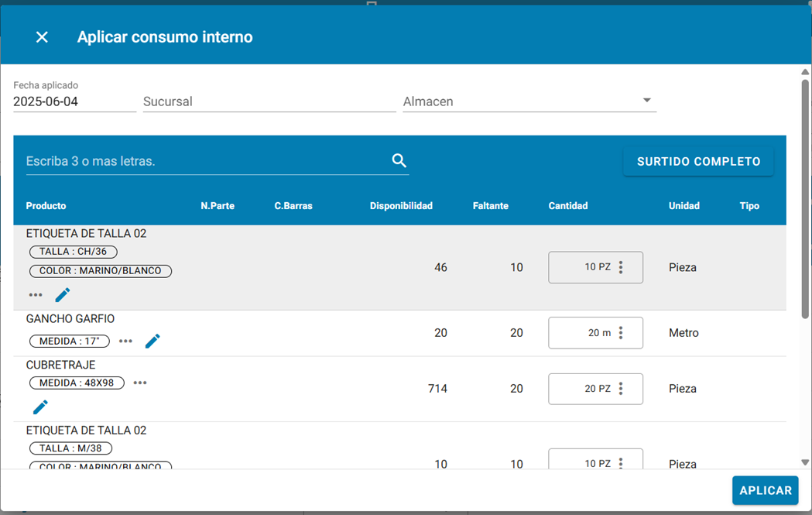
Task: Open vertical dots menu in 20 PZ quantity
Action: point(621,389)
